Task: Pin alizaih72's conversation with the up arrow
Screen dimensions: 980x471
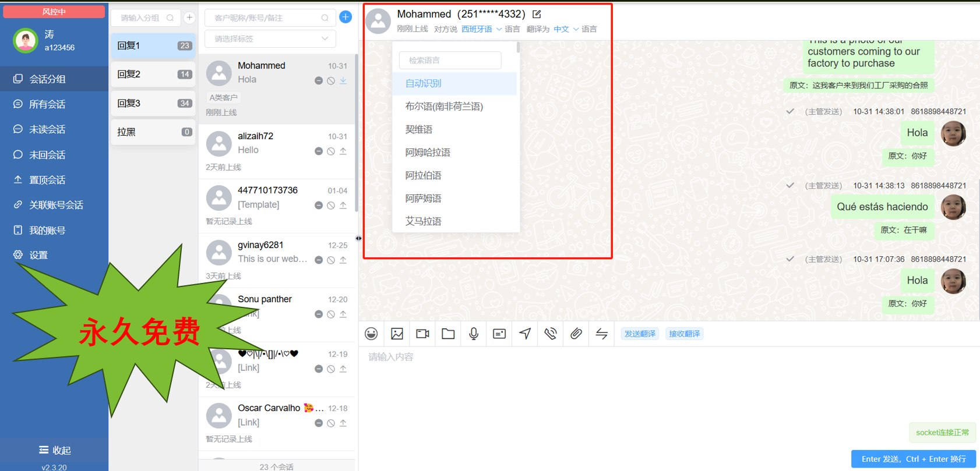Action: click(x=343, y=151)
